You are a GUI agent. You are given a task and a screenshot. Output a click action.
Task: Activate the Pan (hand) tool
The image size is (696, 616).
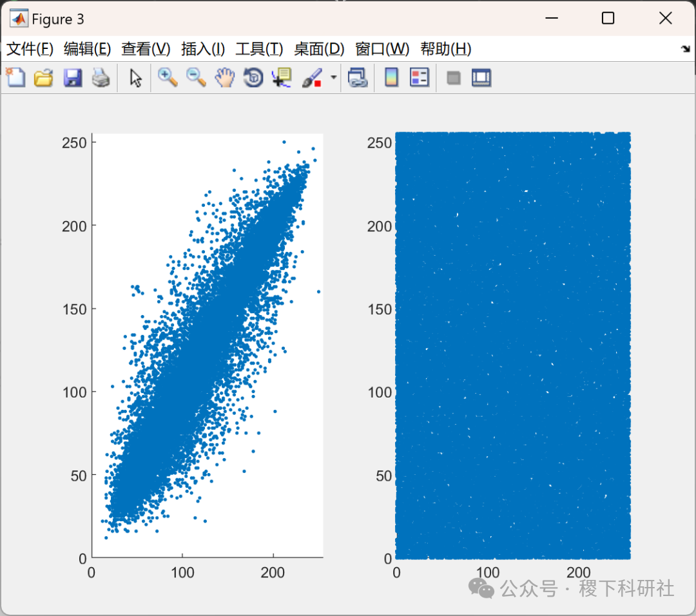point(224,77)
